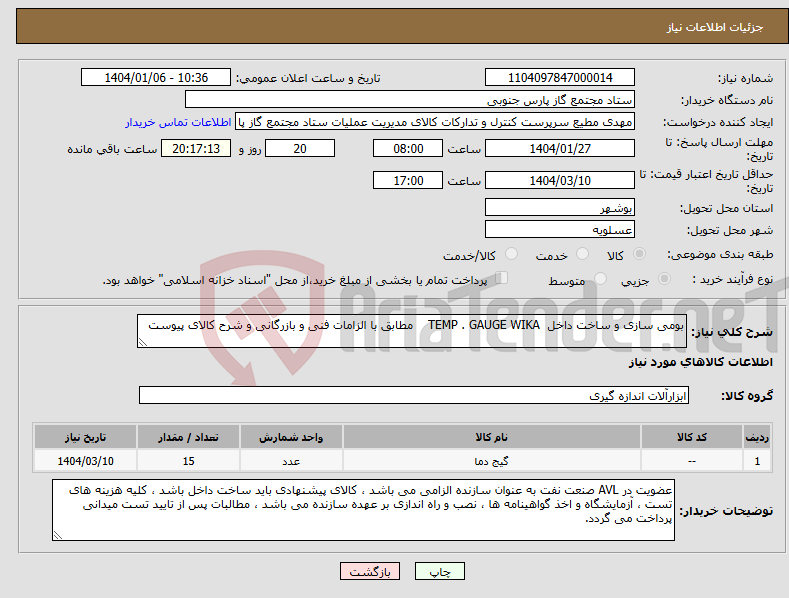
Task: Click the general description text area
Action: tap(412, 331)
